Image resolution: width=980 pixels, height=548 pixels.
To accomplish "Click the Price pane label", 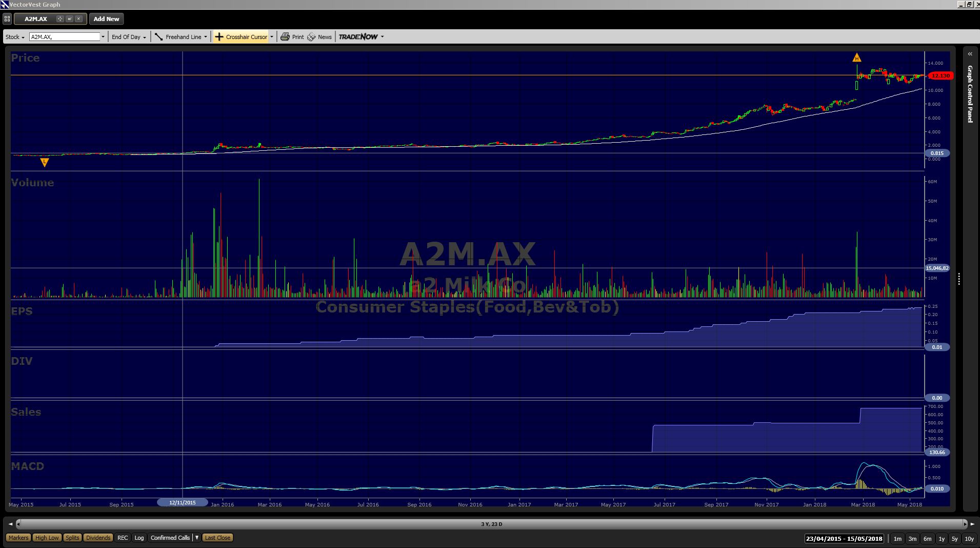I will 25,58.
